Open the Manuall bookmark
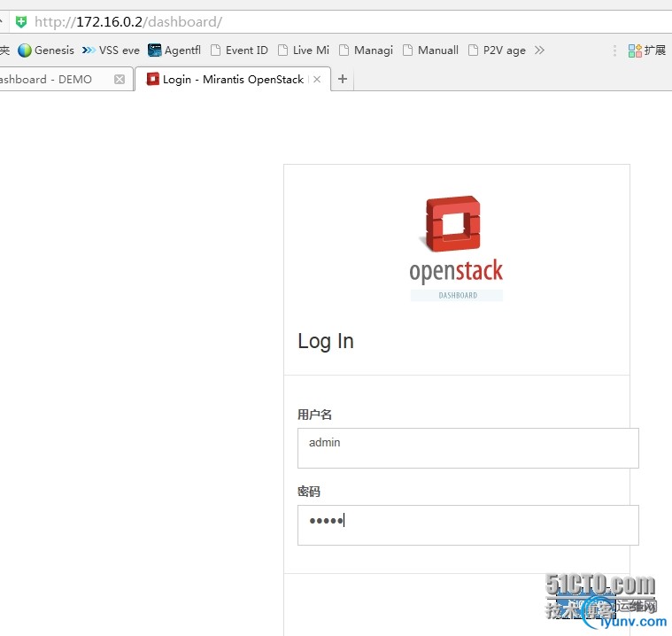This screenshot has height=636, width=672. [430, 50]
